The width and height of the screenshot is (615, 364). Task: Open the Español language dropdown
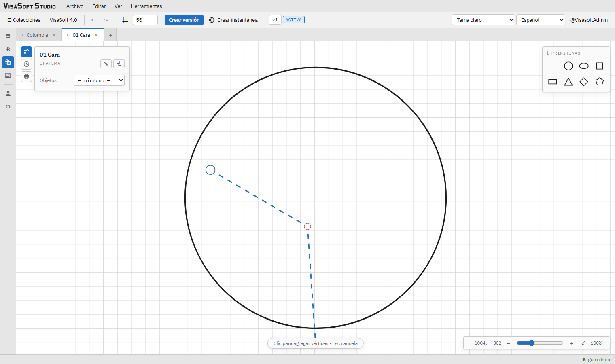tap(541, 20)
